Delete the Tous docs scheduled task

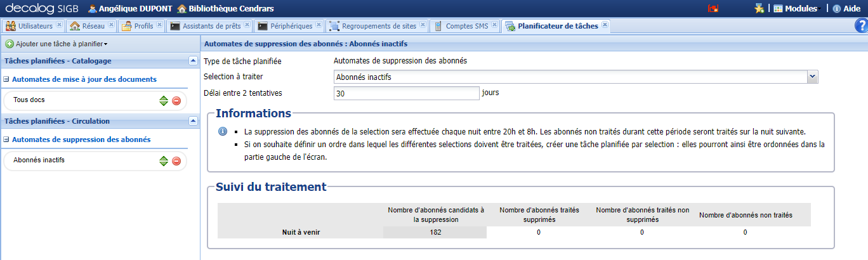176,100
